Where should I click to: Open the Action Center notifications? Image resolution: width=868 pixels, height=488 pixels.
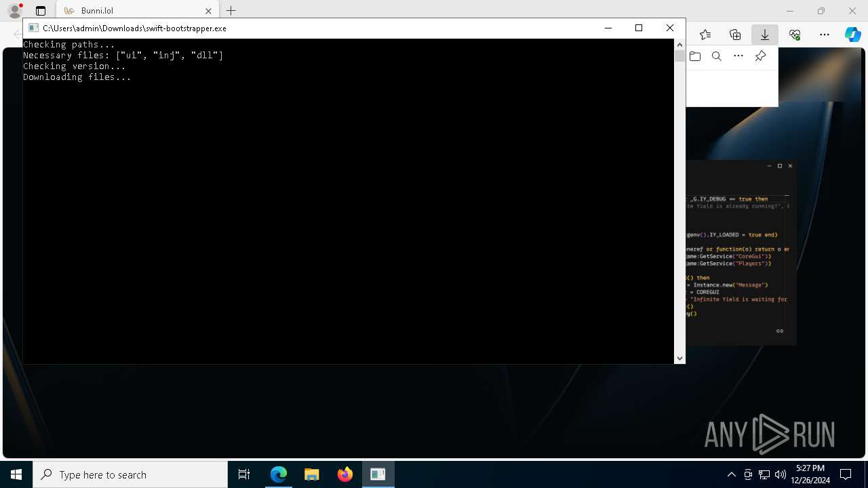click(846, 474)
